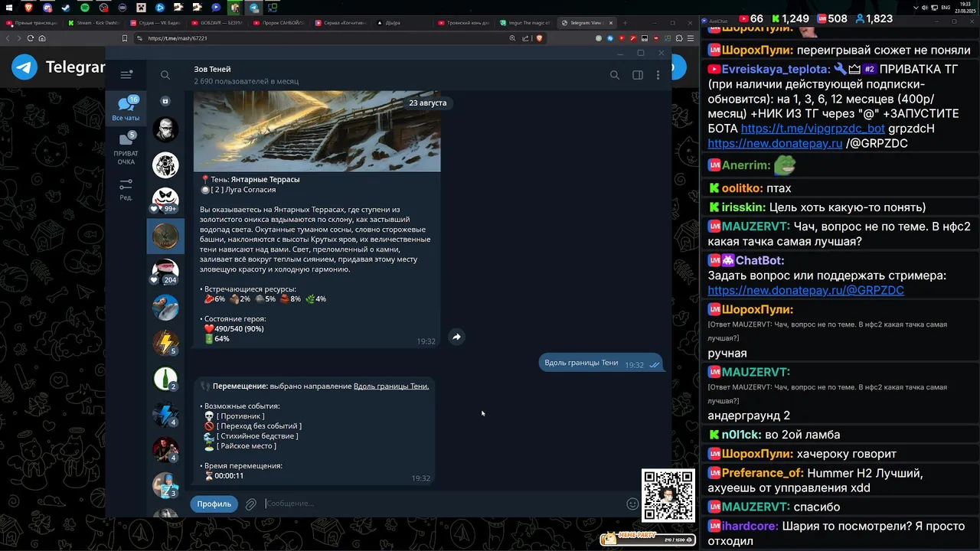Click the Зов Теней chat title
The height and width of the screenshot is (551, 980).
[x=212, y=69]
